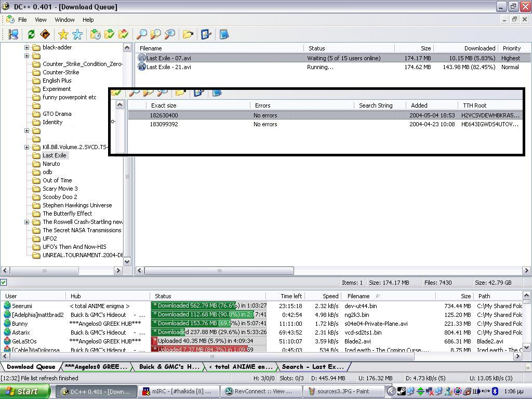
Task: Click GeLaStOs's red upload progress bar
Action: pos(209,341)
